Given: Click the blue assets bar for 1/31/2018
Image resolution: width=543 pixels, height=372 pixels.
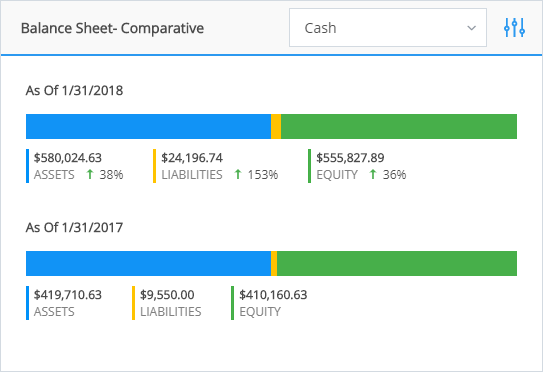Looking at the screenshot, I should point(148,126).
